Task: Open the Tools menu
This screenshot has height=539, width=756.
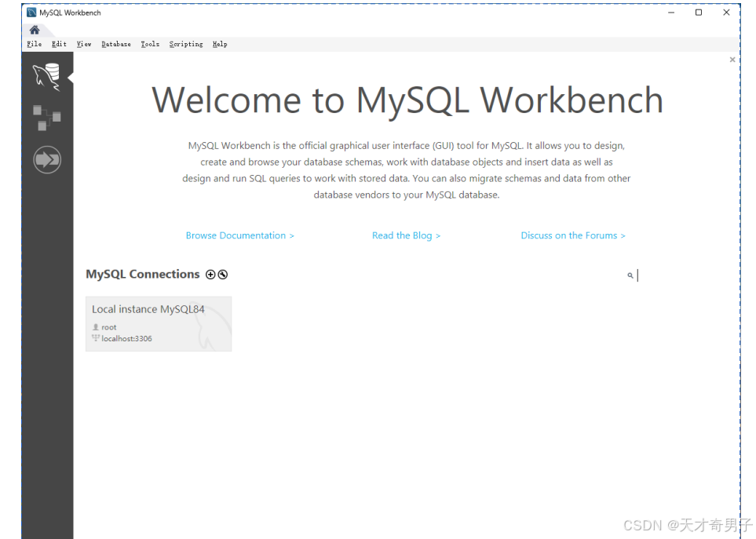Action: (x=150, y=44)
